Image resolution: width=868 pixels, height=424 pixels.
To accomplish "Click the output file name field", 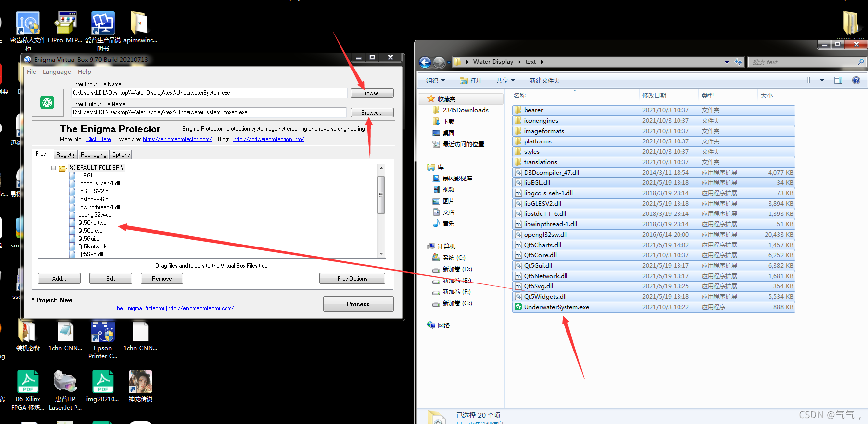I will pos(209,112).
